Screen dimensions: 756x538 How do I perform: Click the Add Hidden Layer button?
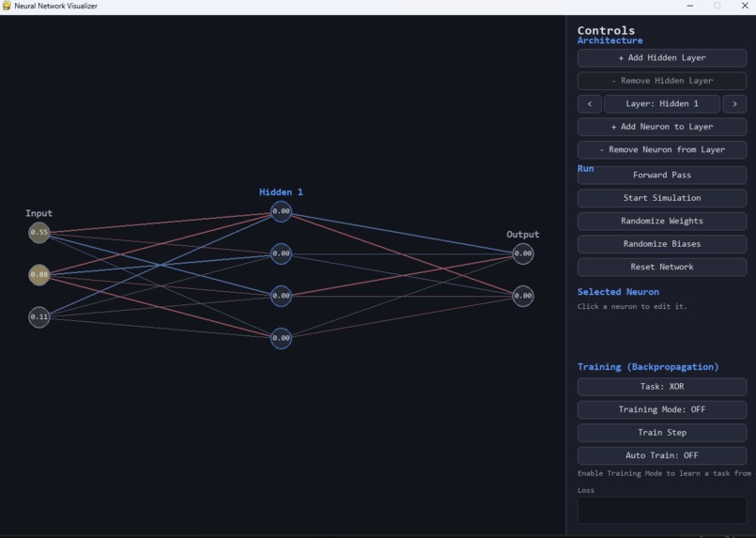tap(662, 58)
